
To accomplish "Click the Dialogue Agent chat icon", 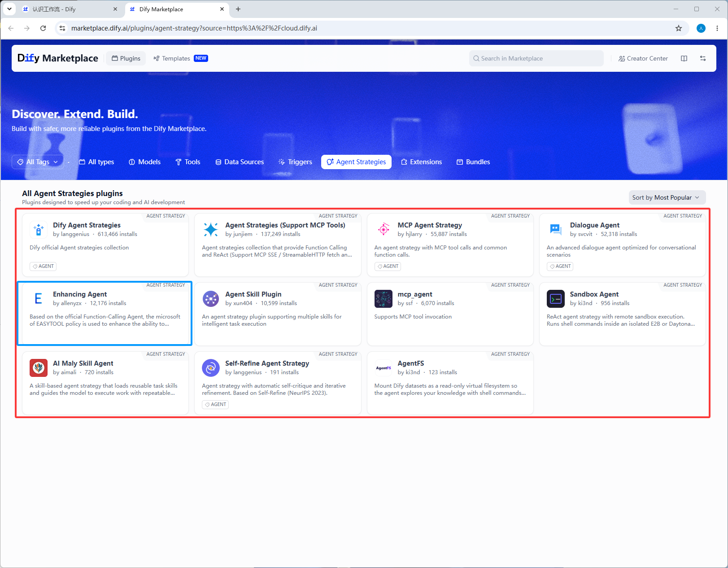I will tap(556, 230).
